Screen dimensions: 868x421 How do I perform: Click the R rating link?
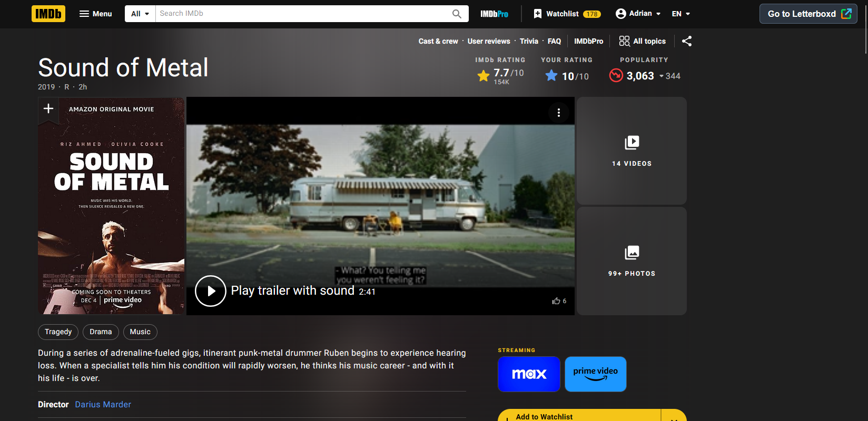point(67,87)
